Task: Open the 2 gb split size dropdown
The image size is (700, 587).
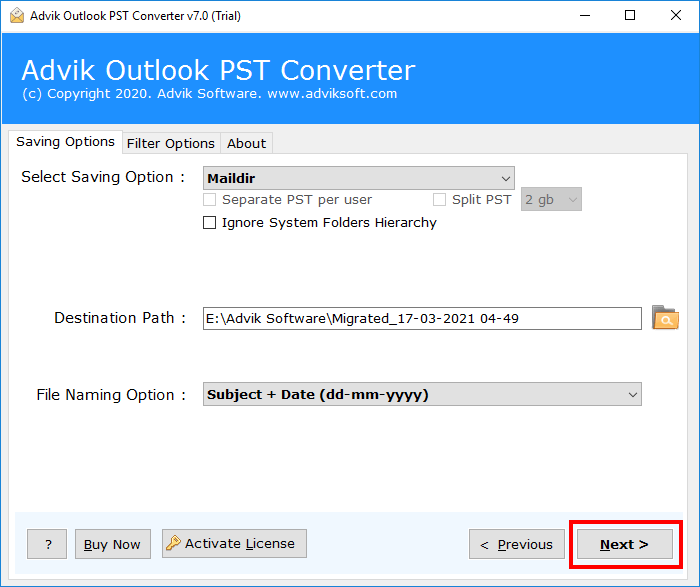Action: click(x=551, y=199)
